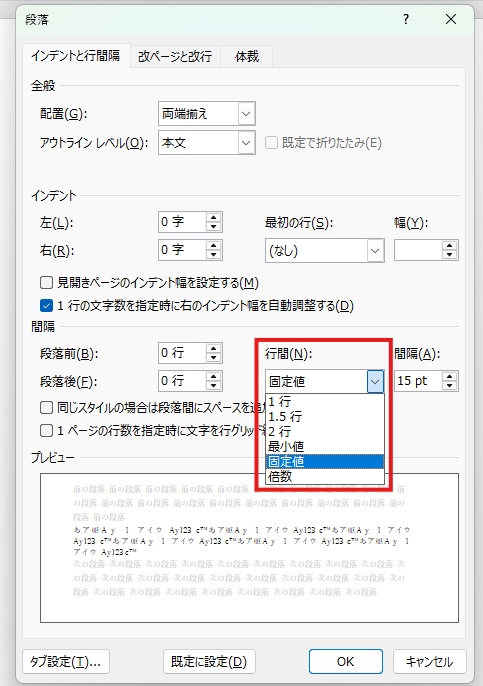Toggle 既定で折りたたみ checkbox
The image size is (483, 686).
[x=271, y=143]
